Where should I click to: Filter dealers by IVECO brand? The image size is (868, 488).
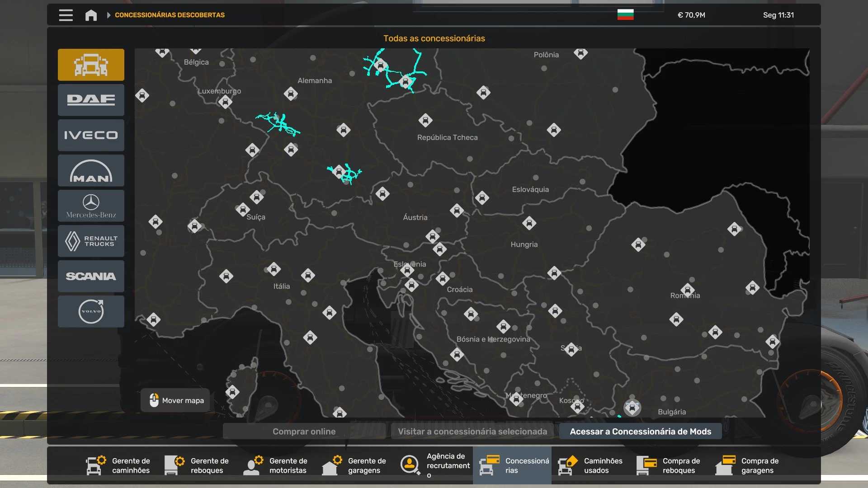coord(91,135)
